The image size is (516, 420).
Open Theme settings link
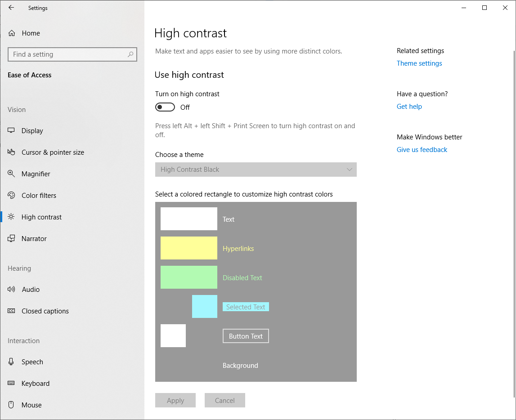click(419, 63)
